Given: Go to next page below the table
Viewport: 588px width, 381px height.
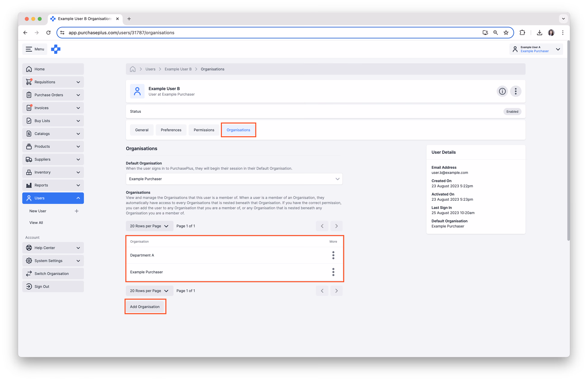Looking at the screenshot, I should (336, 291).
